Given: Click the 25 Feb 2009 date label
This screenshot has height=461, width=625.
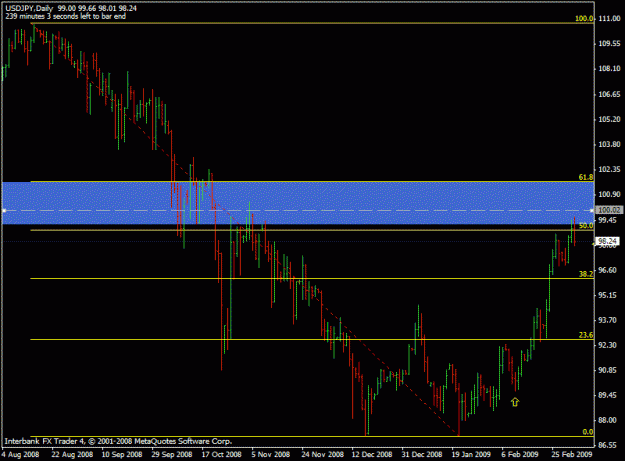Looking at the screenshot, I should click(x=572, y=454).
